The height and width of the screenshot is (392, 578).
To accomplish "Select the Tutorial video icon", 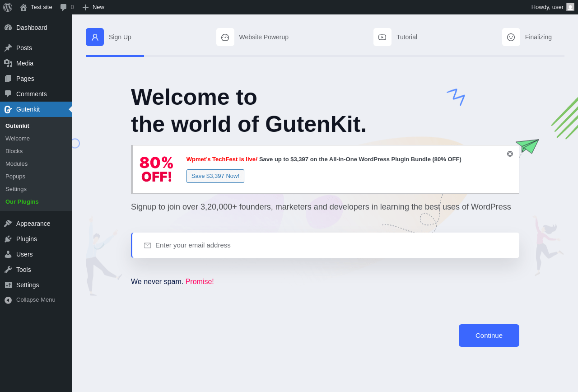I will [382, 37].
